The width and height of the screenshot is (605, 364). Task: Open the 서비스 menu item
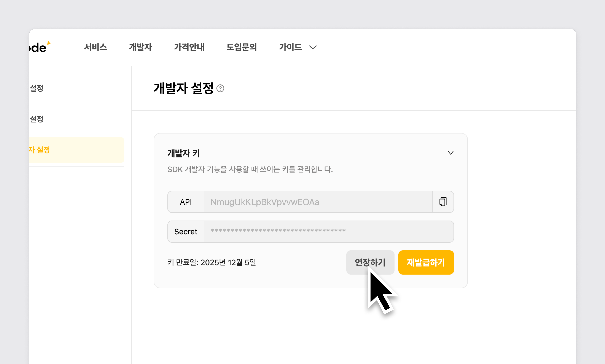point(95,47)
